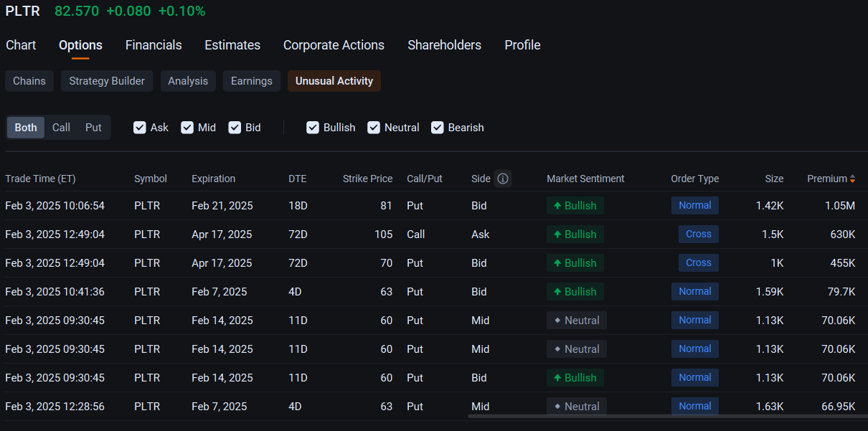This screenshot has height=431, width=868.
Task: Select the Both option type toggle
Action: click(26, 128)
